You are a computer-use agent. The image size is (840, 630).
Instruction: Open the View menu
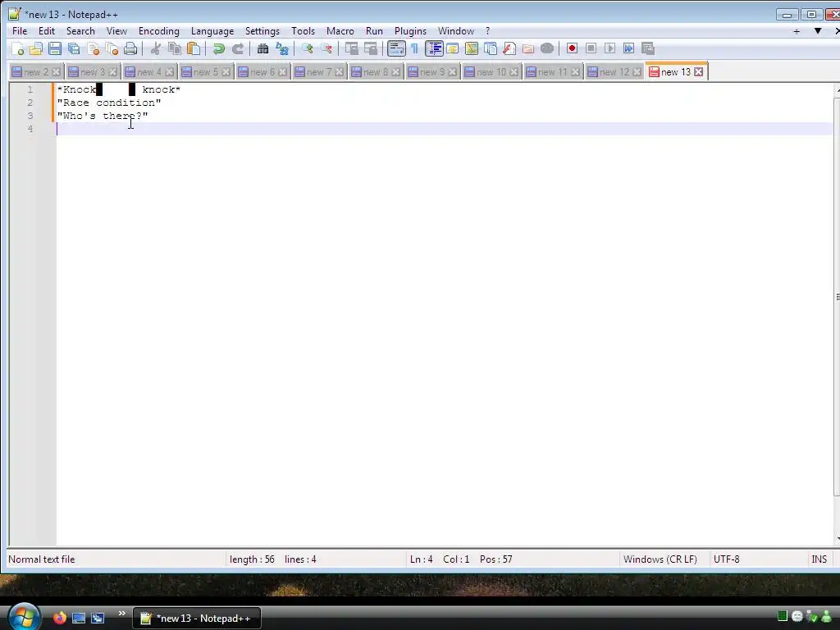tap(116, 31)
